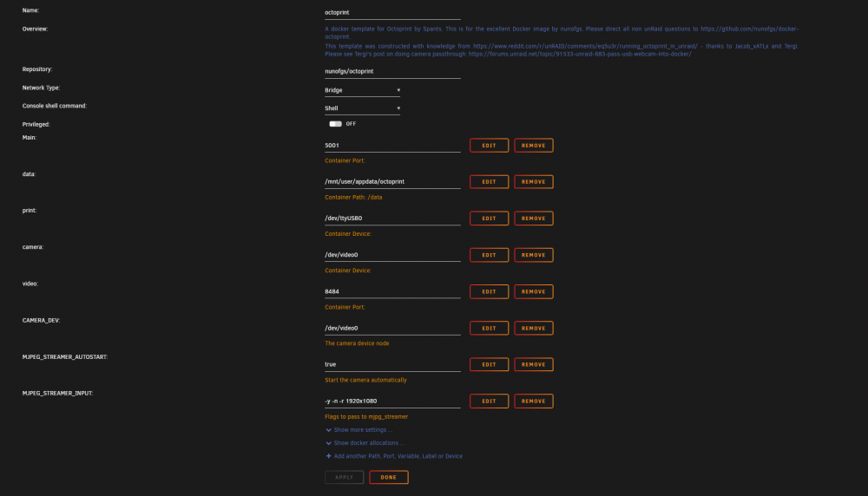The image size is (868, 496).
Task: Remove the print device /dev/ttyUSB0
Action: (534, 219)
